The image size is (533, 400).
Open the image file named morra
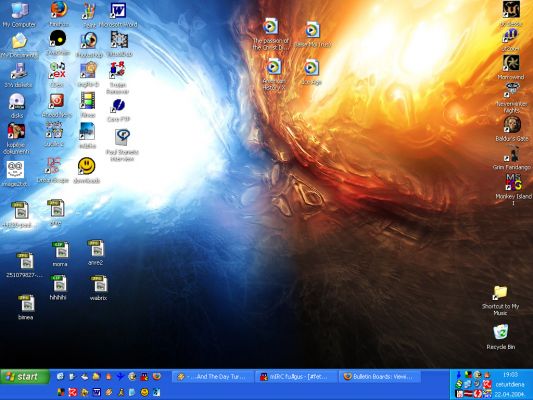pyautogui.click(x=61, y=250)
